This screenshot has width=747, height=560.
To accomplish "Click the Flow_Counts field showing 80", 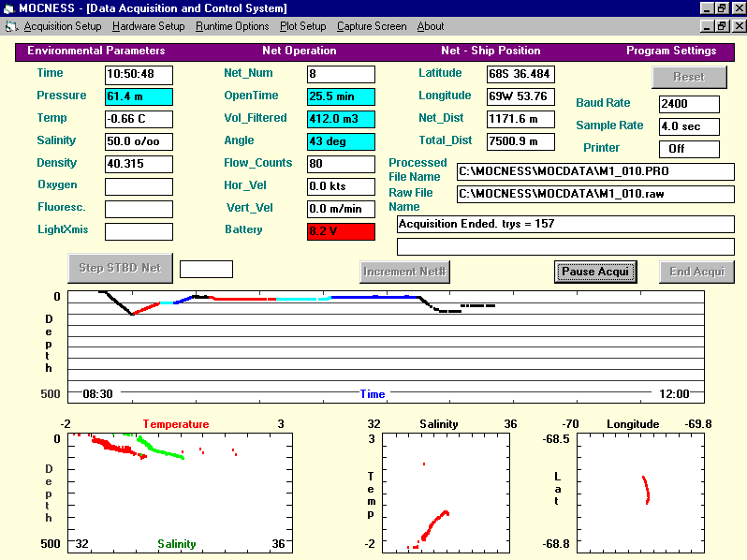I will point(341,164).
